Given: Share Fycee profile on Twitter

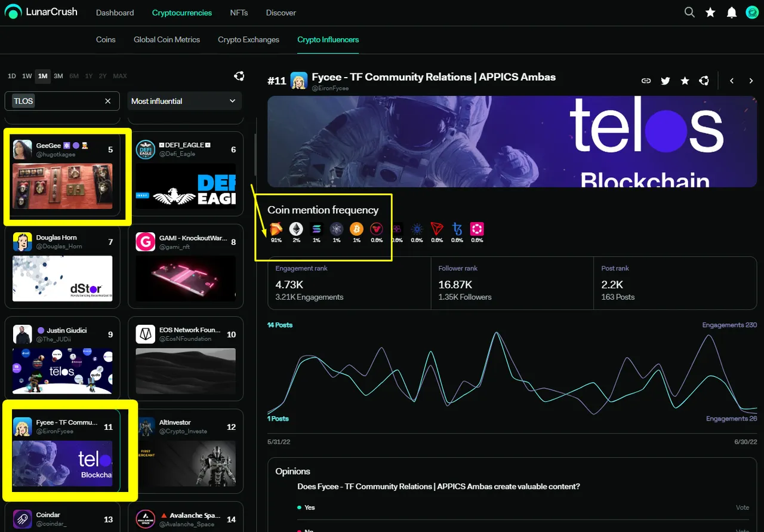Looking at the screenshot, I should click(666, 81).
